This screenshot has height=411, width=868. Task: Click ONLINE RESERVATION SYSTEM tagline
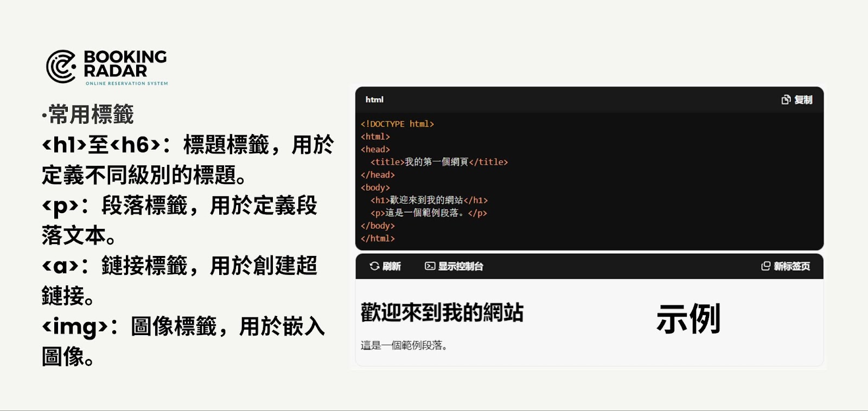tap(126, 84)
